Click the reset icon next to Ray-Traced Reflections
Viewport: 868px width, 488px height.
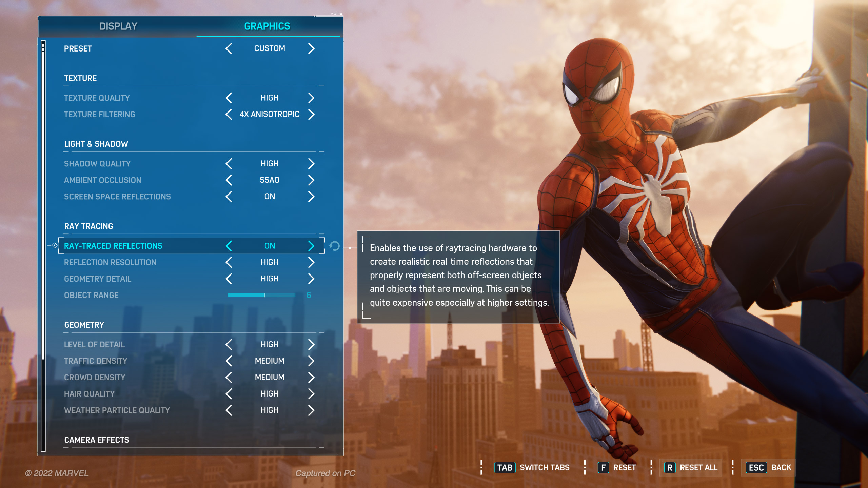coord(334,245)
